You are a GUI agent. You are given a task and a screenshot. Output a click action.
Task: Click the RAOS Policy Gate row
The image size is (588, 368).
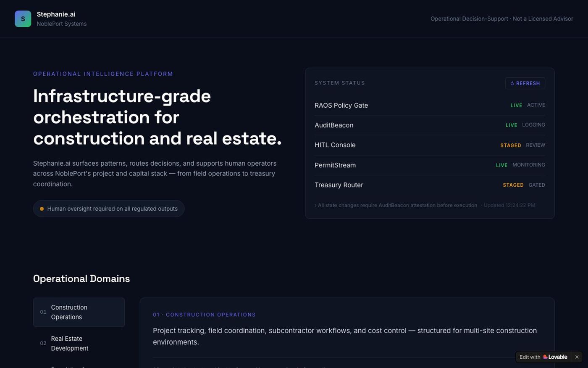430,105
